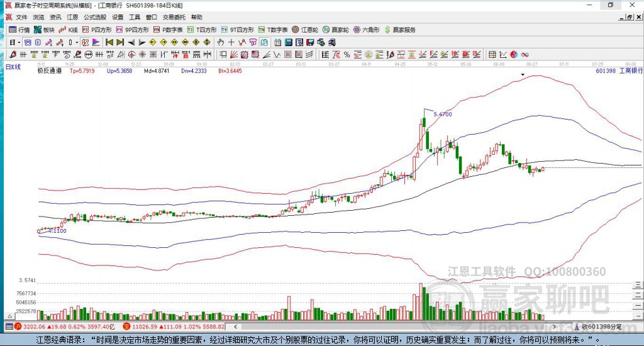Click the Shenzhen index 11026.59 status
Screen dimensions: 644x346
point(174,326)
